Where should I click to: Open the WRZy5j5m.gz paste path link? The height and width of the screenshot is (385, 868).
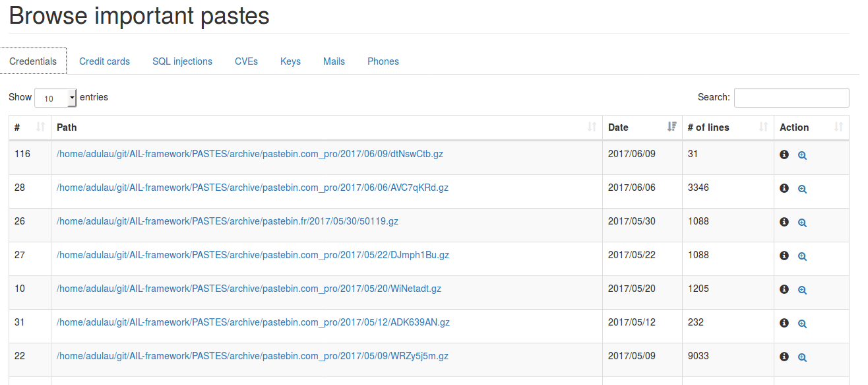click(253, 356)
